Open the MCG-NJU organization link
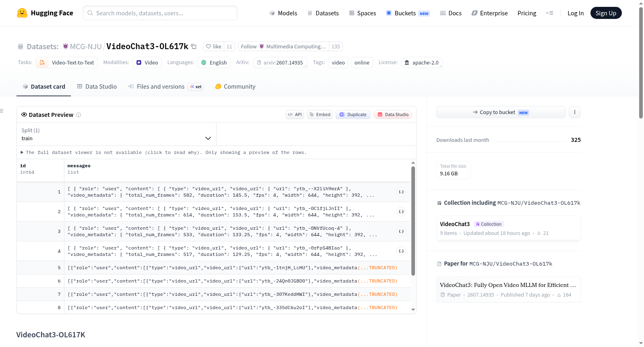644x347 pixels. (x=86, y=46)
